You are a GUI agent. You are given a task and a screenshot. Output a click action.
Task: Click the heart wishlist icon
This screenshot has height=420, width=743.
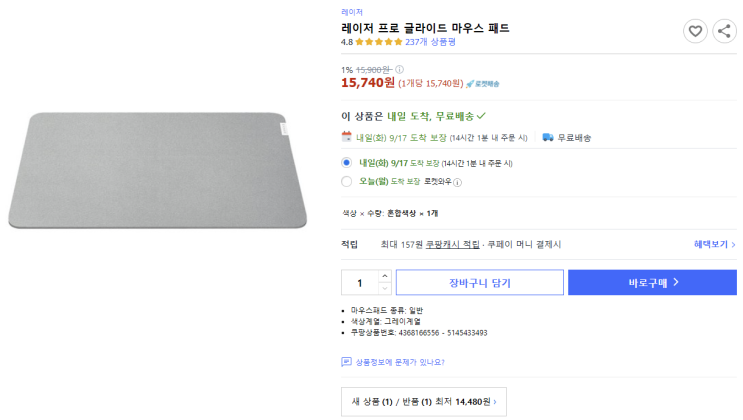[695, 31]
